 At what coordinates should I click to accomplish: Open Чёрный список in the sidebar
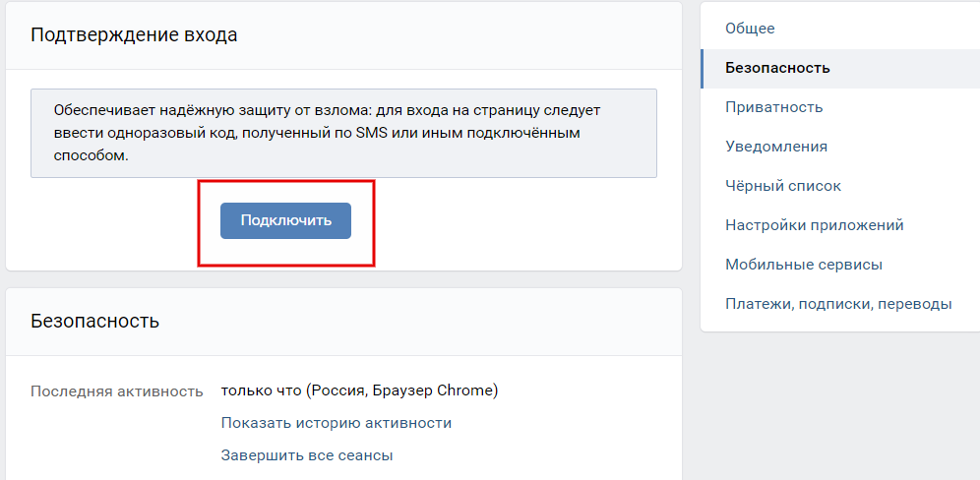click(x=783, y=186)
